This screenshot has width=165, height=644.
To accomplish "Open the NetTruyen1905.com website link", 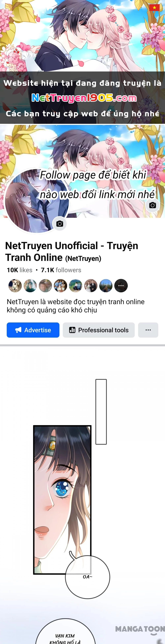I will [x=84, y=98].
